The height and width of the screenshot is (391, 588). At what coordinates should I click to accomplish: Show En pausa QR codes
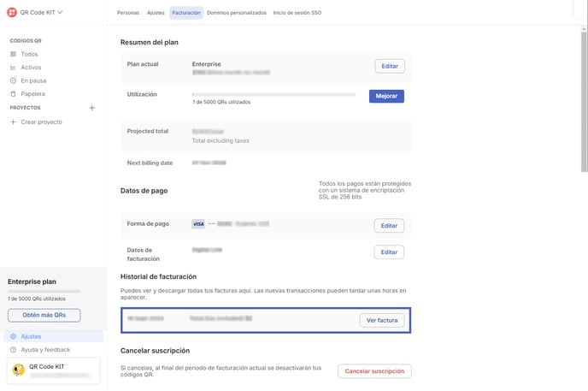click(33, 80)
